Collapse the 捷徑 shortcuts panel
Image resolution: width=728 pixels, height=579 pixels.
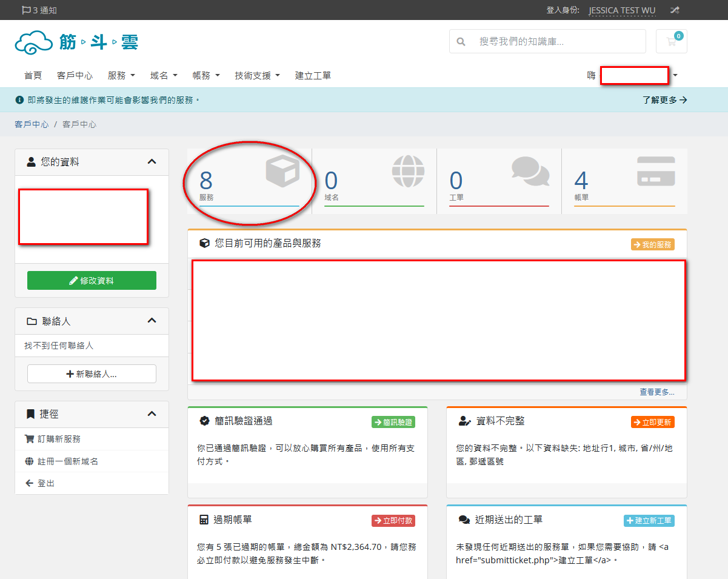point(152,414)
